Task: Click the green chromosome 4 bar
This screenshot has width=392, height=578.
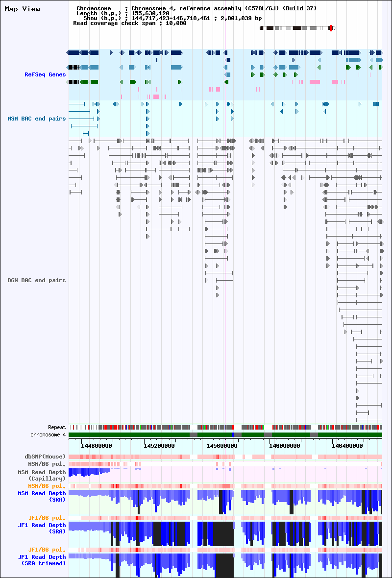Action: [225, 435]
